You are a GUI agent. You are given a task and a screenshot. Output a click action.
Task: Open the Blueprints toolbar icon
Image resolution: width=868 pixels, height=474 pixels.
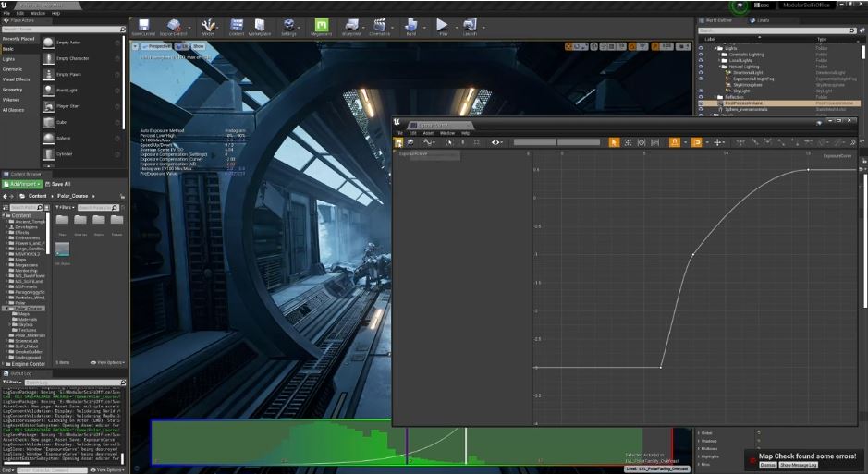(351, 26)
